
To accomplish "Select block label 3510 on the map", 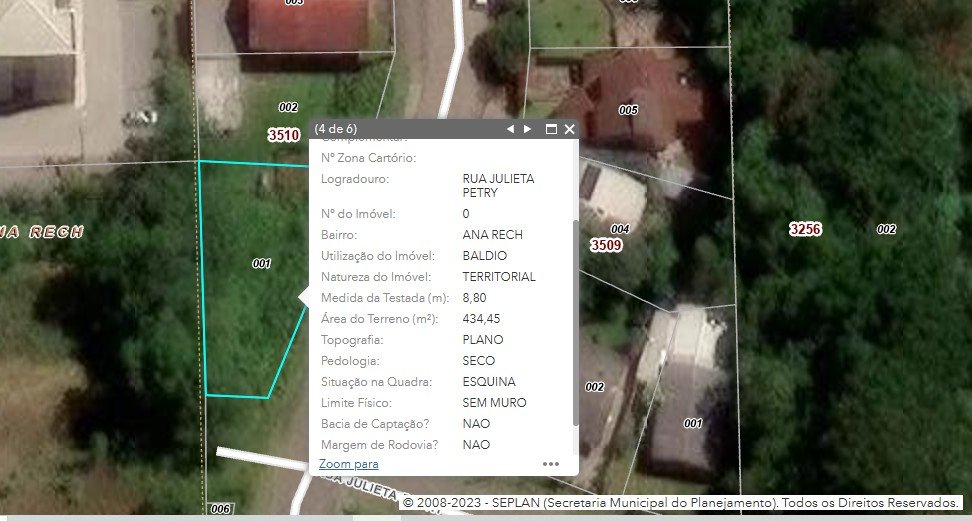I will click(x=284, y=135).
